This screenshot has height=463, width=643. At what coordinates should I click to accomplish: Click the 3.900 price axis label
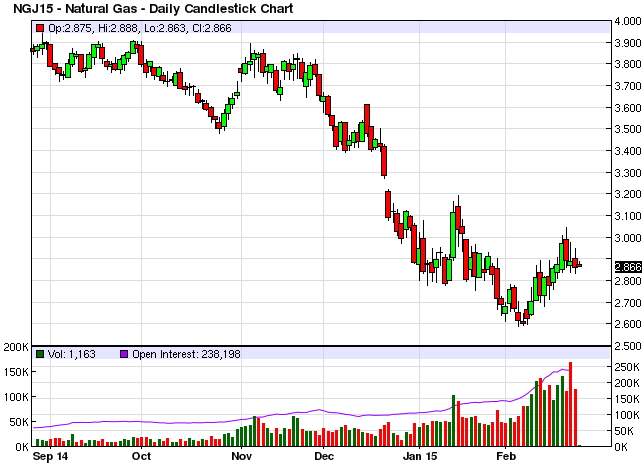click(628, 43)
